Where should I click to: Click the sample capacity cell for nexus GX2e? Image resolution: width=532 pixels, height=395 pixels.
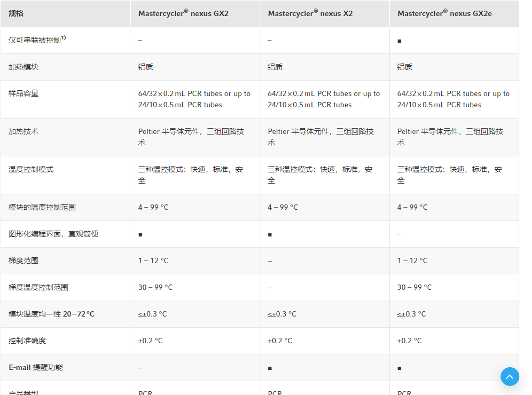[453, 99]
